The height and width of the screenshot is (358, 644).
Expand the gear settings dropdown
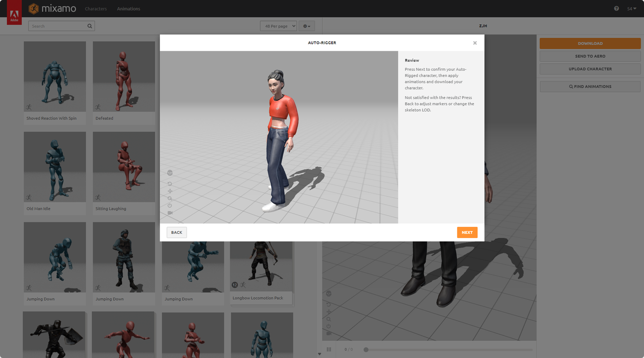coord(306,26)
